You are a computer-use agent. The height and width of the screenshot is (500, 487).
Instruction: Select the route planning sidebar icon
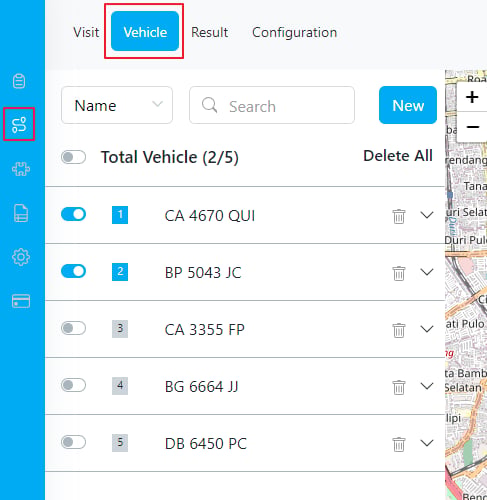pyautogui.click(x=19, y=125)
